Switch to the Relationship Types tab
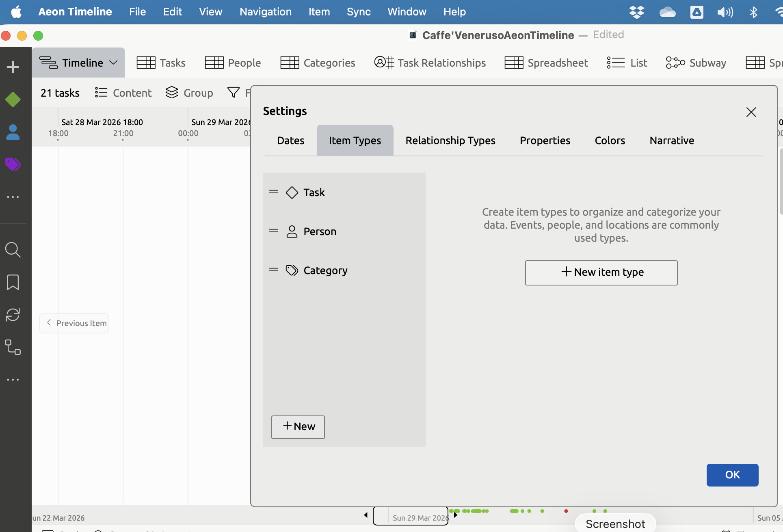Screen dimensions: 783x532 [450, 141]
